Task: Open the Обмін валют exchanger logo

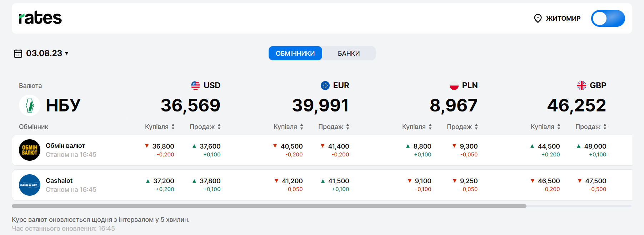Action: pos(30,150)
